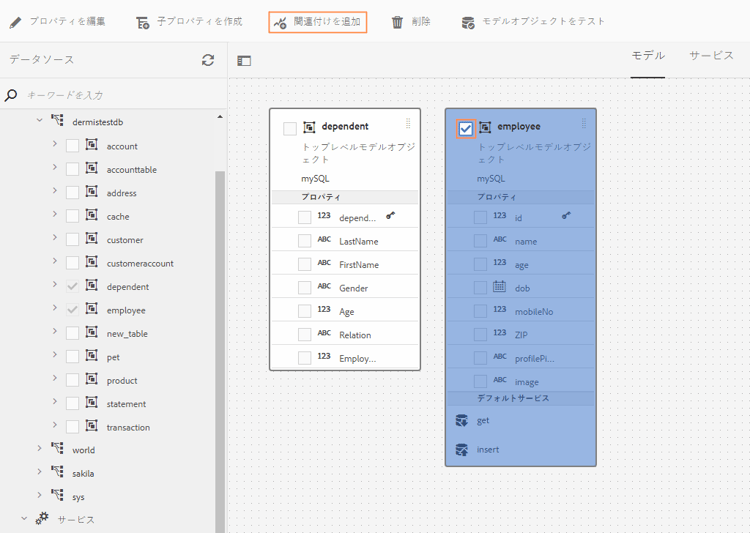The width and height of the screenshot is (750, 533).
Task: Click the create child property icon
Action: point(143,22)
